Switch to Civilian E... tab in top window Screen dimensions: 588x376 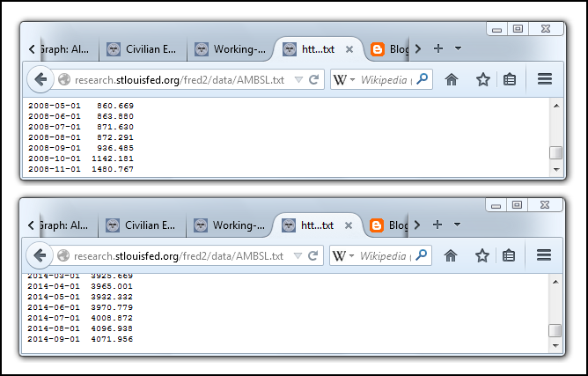143,49
